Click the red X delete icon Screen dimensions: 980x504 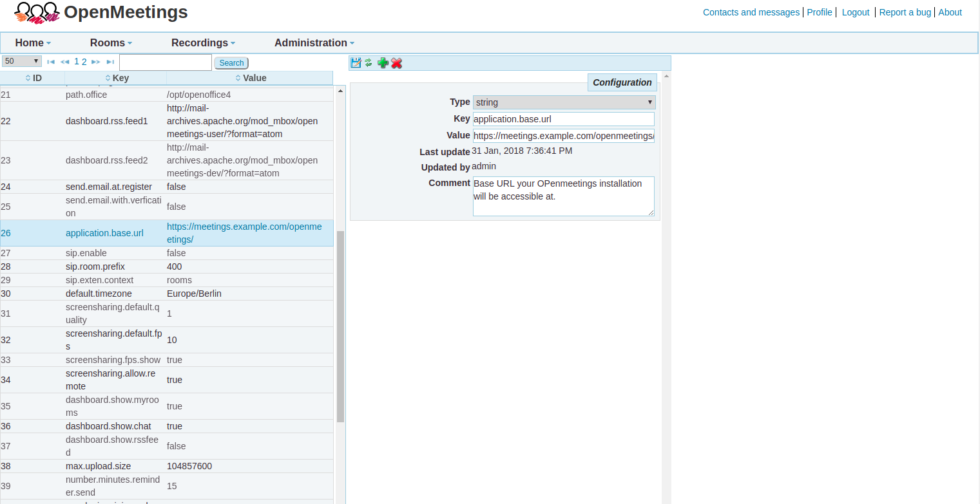396,62
